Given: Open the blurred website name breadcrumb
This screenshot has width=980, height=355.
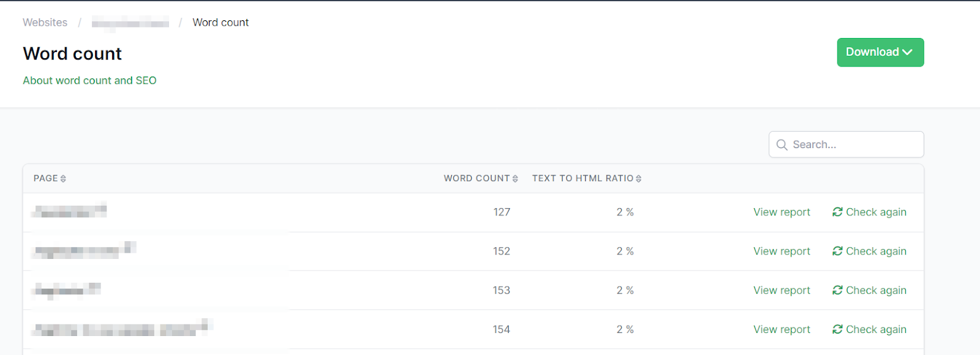Looking at the screenshot, I should 130,23.
